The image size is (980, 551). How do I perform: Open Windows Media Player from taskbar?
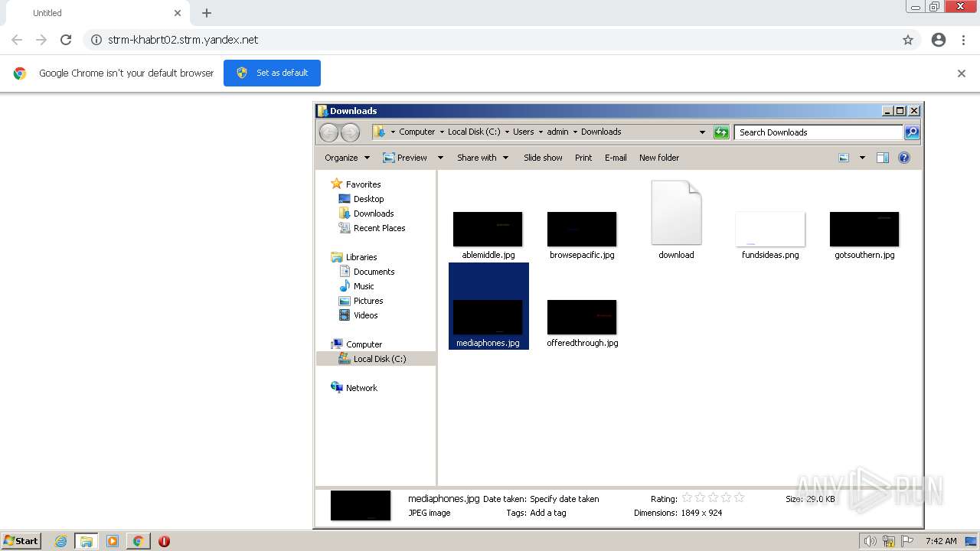[113, 541]
